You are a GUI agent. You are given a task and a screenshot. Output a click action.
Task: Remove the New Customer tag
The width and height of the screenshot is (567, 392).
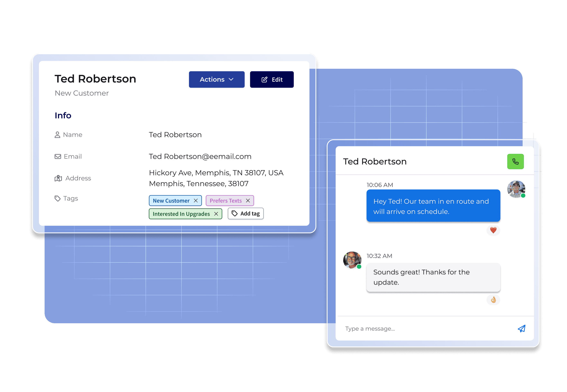pyautogui.click(x=196, y=201)
